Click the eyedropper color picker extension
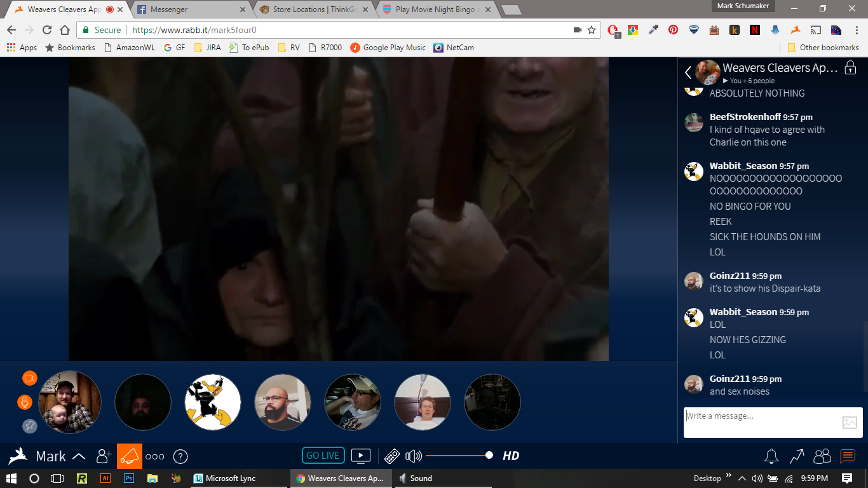The image size is (868, 488). 653,30
